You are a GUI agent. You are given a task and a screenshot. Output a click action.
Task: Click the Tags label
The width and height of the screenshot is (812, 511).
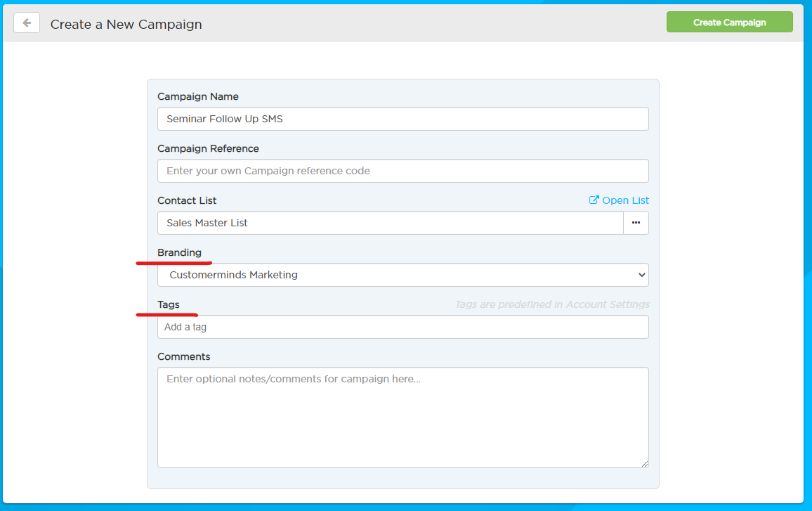tap(169, 305)
